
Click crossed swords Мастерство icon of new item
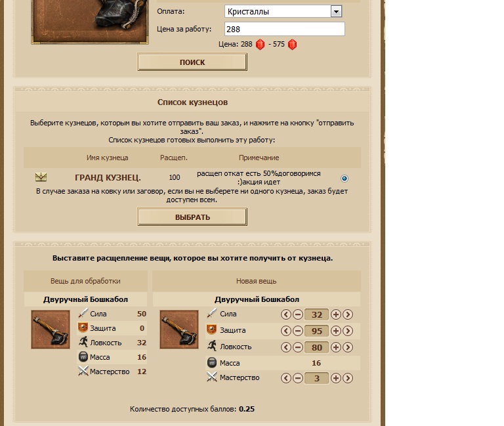pyautogui.click(x=212, y=377)
